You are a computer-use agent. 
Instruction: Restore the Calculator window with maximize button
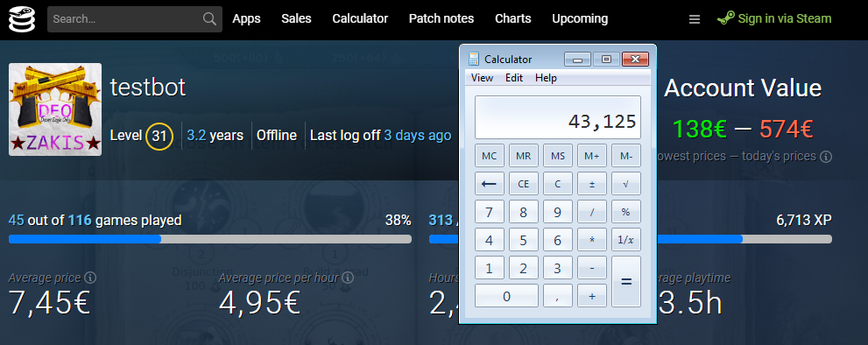[606, 60]
